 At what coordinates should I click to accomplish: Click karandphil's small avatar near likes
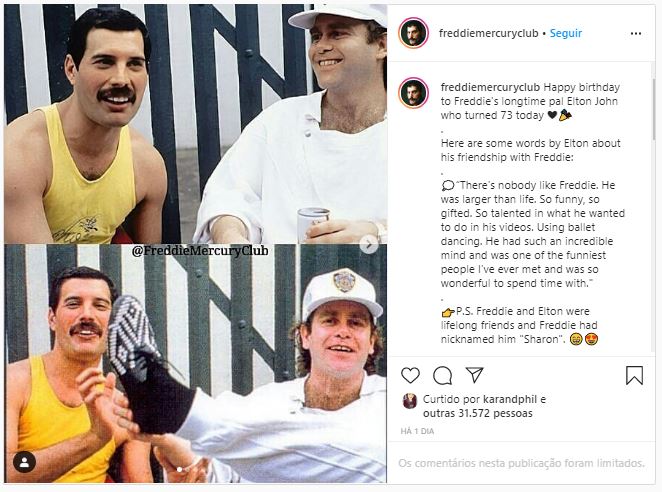coord(409,401)
